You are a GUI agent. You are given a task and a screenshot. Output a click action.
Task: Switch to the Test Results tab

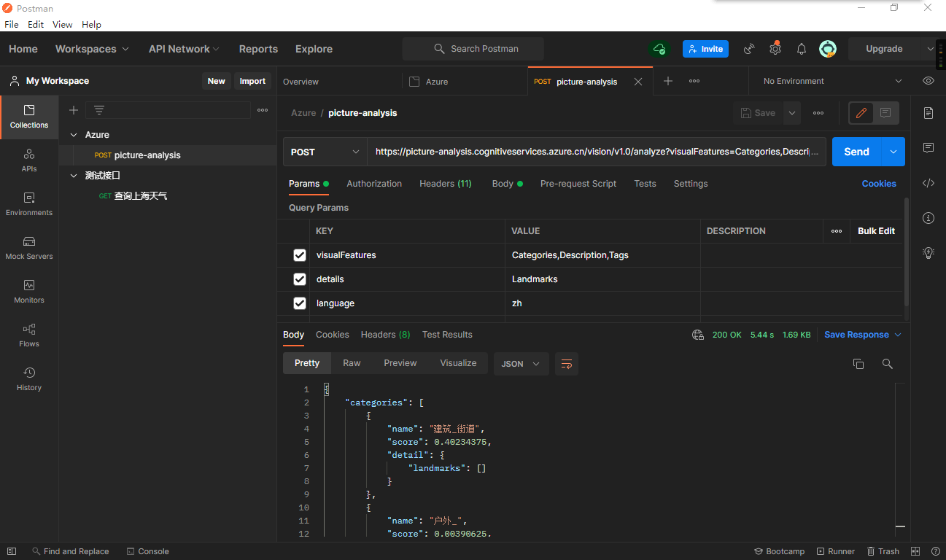[x=447, y=335]
